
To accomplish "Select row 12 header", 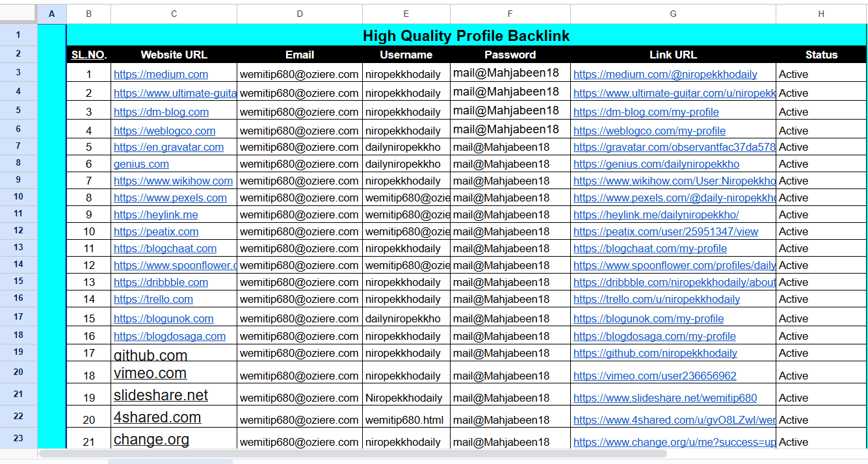I will (18, 230).
